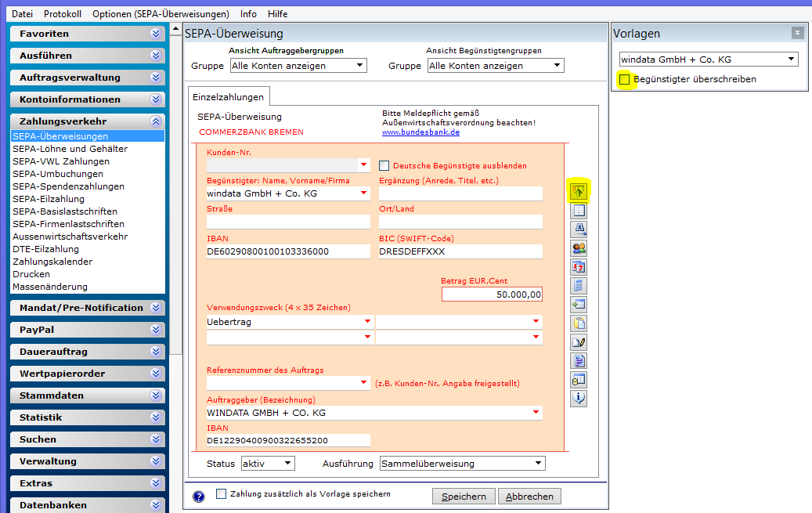Viewport: 812px width, 513px height.
Task: Select SEPA-Eilzahlung in the sidebar
Action: pyautogui.click(x=49, y=199)
